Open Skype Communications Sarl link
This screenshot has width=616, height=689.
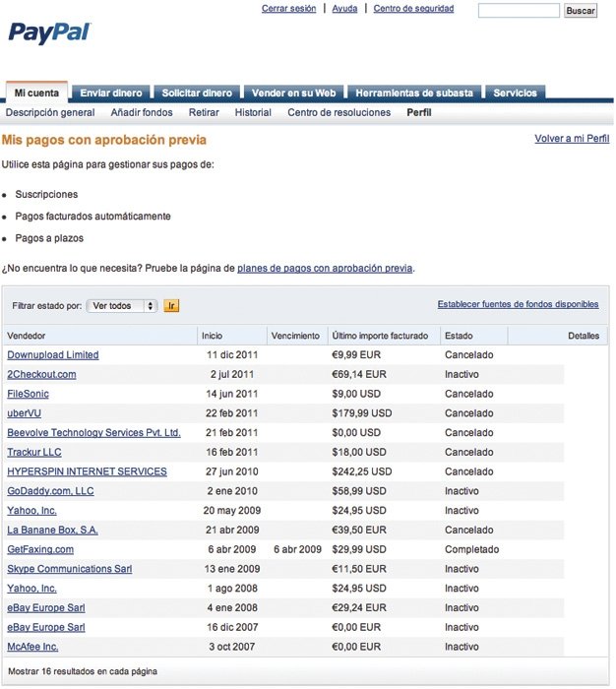point(70,569)
